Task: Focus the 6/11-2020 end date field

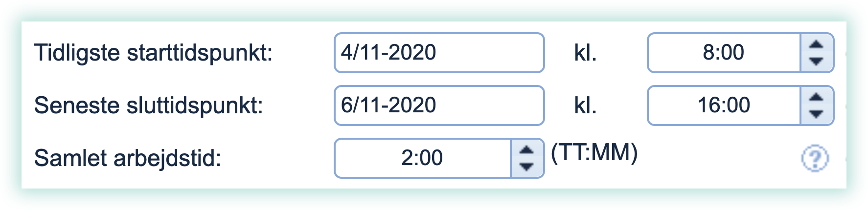Action: point(438,105)
